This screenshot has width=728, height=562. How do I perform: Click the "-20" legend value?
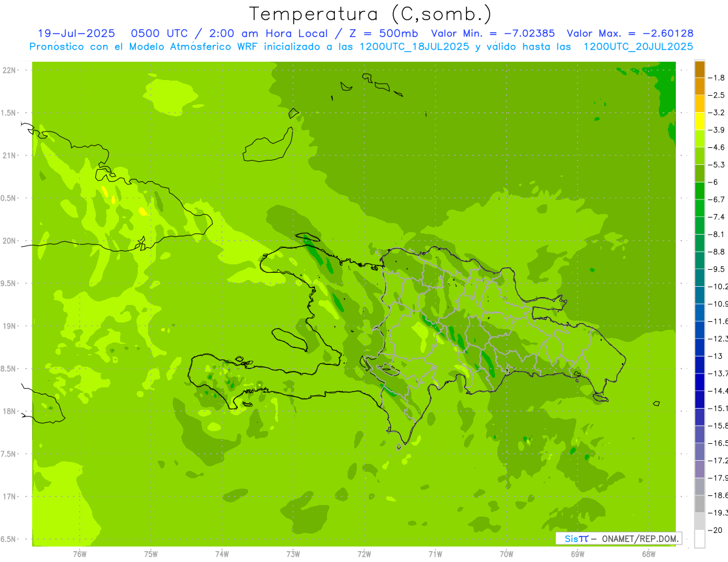(715, 530)
